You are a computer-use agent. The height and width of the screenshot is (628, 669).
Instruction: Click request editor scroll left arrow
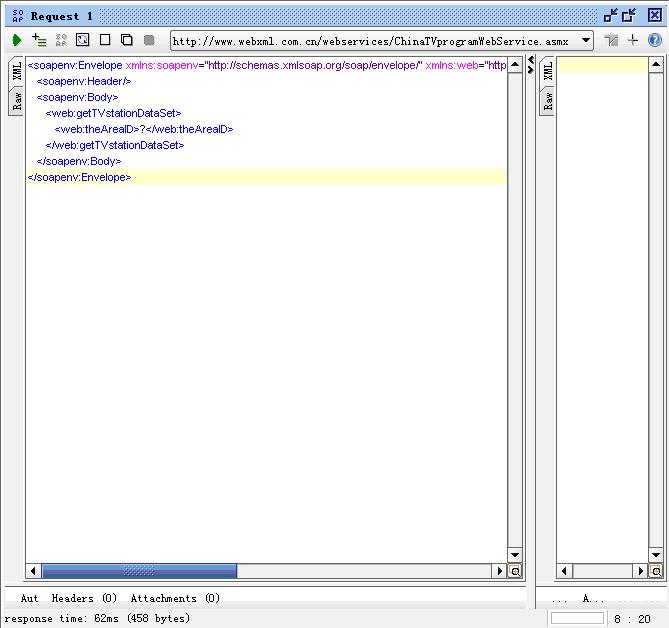click(33, 571)
